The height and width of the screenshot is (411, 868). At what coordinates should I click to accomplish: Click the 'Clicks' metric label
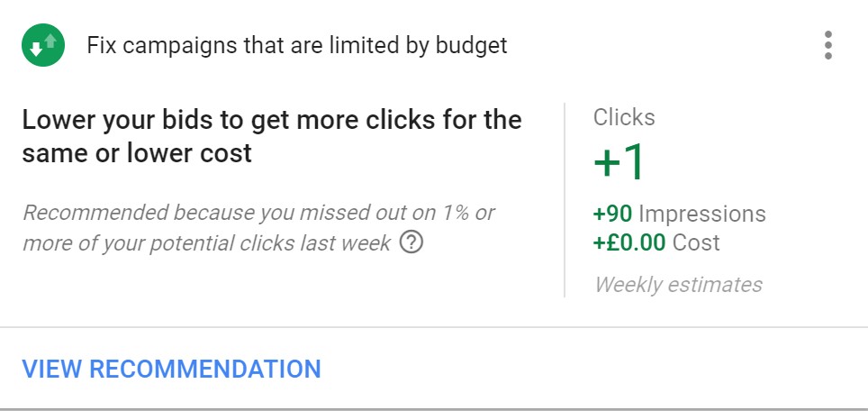[x=624, y=117]
